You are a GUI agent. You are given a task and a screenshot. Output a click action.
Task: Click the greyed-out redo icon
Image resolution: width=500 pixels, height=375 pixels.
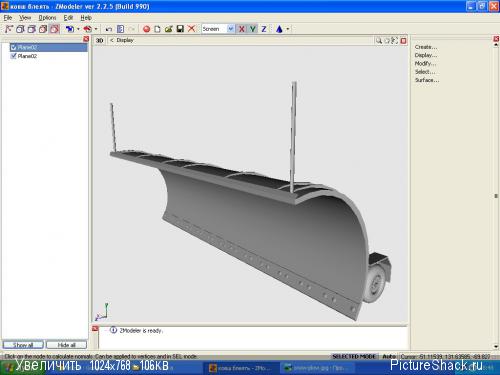132,29
